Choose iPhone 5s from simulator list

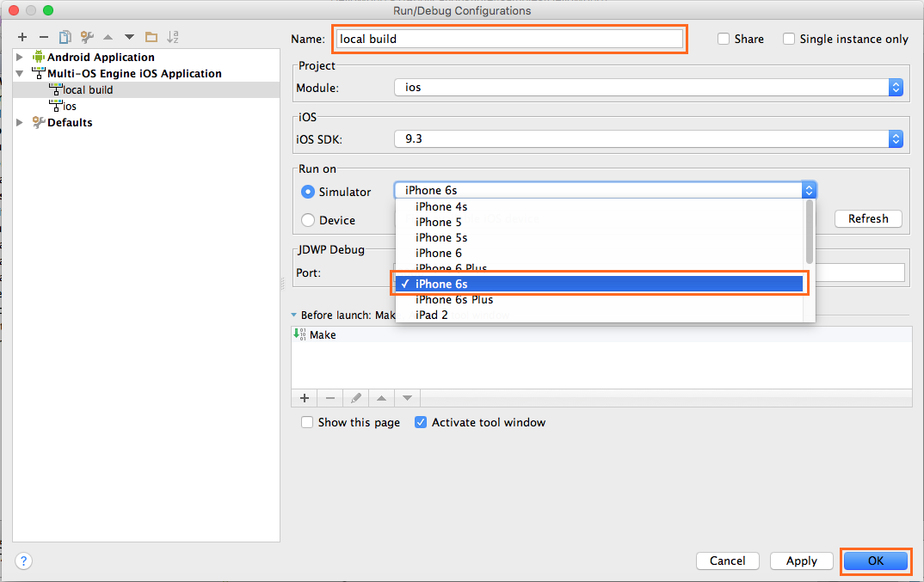pos(600,237)
